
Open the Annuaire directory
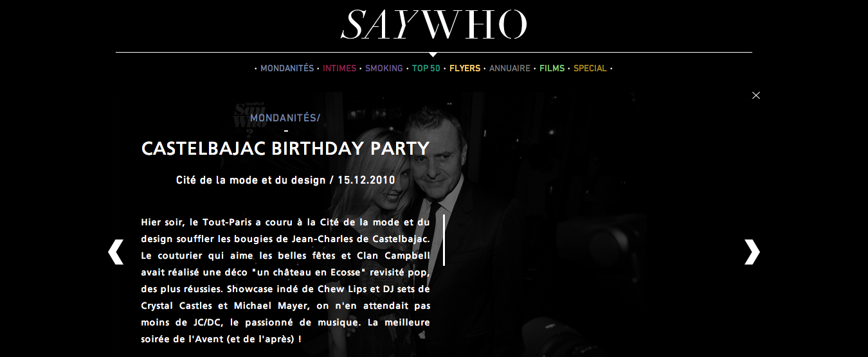click(510, 68)
